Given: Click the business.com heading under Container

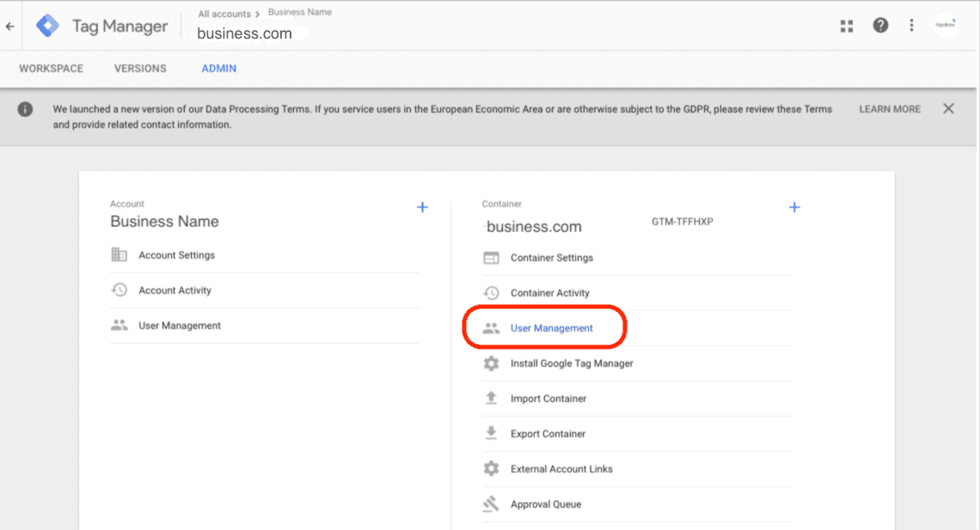Looking at the screenshot, I should [534, 227].
